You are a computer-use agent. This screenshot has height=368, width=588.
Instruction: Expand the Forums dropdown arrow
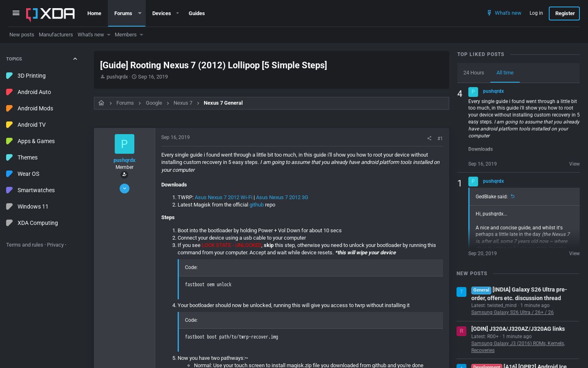point(140,13)
